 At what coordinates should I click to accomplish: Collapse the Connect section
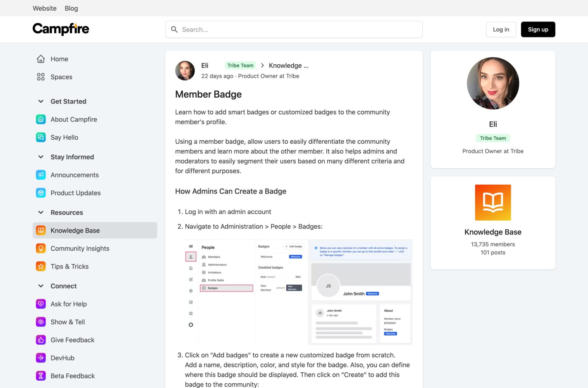41,286
